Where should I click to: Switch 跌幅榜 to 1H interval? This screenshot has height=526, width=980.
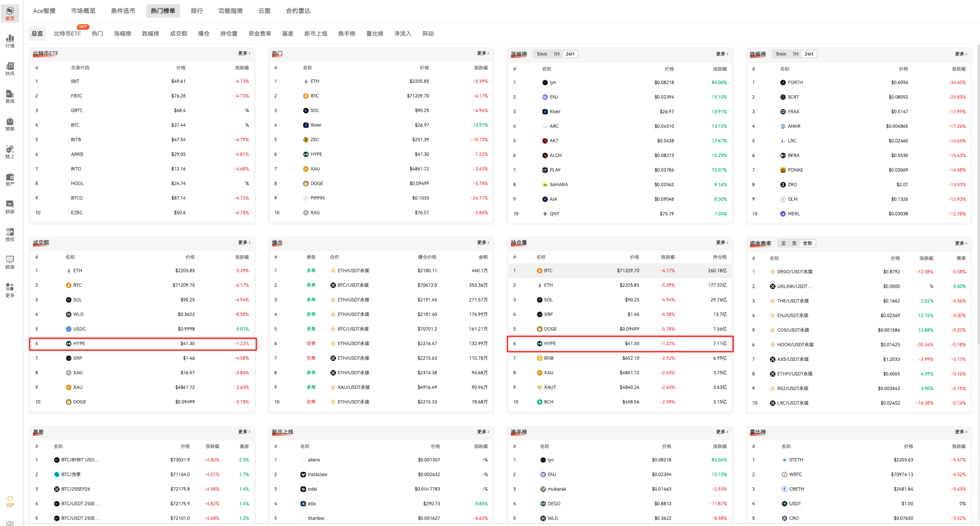795,54
